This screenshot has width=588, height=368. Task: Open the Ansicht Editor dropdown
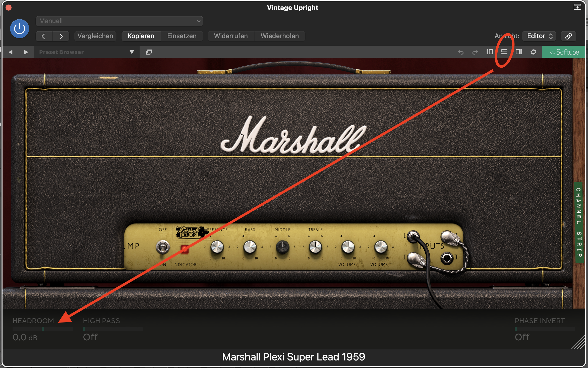[539, 36]
